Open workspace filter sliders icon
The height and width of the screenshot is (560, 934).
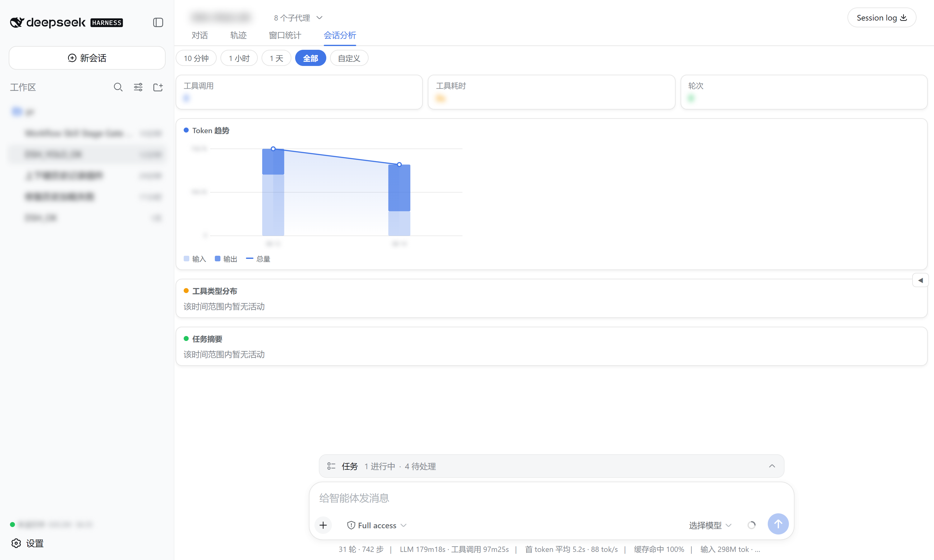[x=138, y=87]
